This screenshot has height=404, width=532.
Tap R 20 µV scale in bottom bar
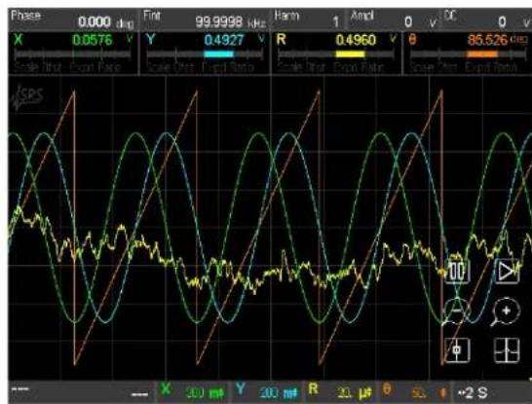pos(341,392)
